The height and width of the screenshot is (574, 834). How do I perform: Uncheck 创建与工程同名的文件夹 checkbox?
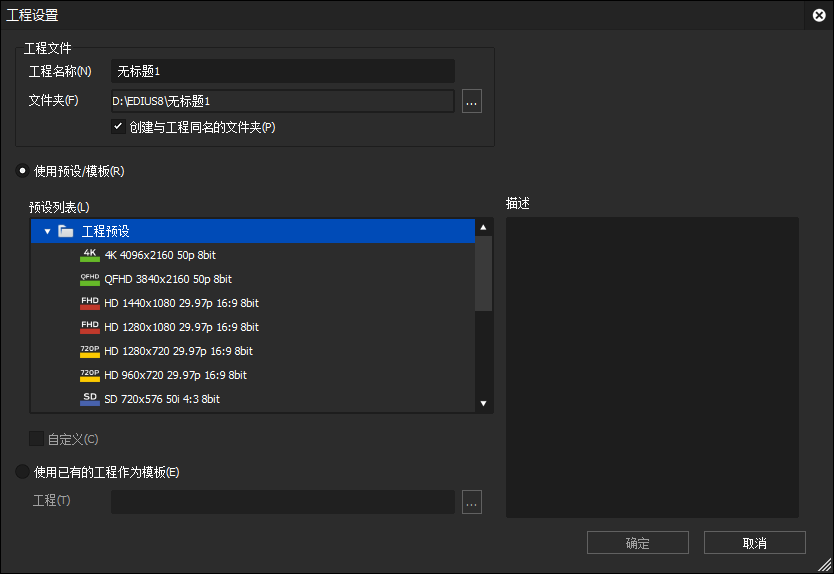(x=118, y=127)
